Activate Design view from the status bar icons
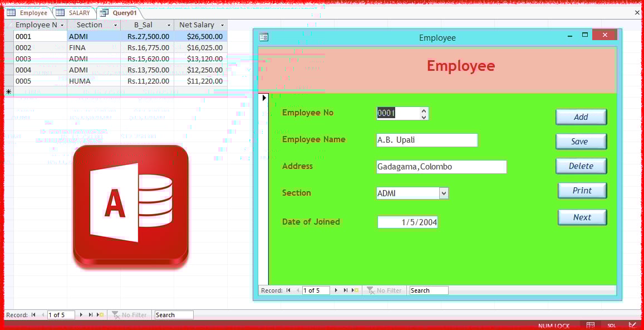The height and width of the screenshot is (330, 644). point(633,325)
